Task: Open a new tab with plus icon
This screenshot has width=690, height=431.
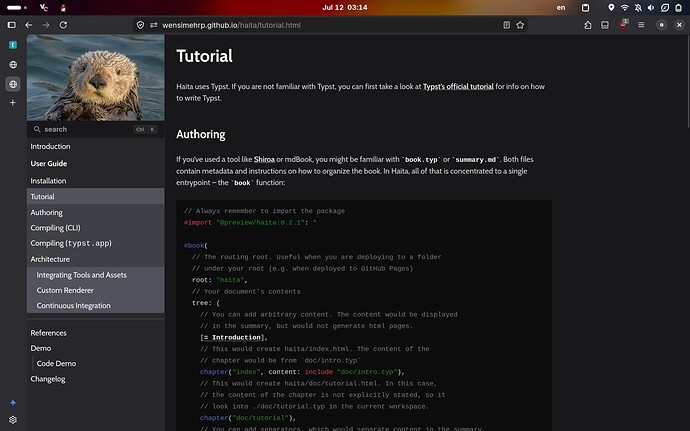Action: tap(13, 103)
